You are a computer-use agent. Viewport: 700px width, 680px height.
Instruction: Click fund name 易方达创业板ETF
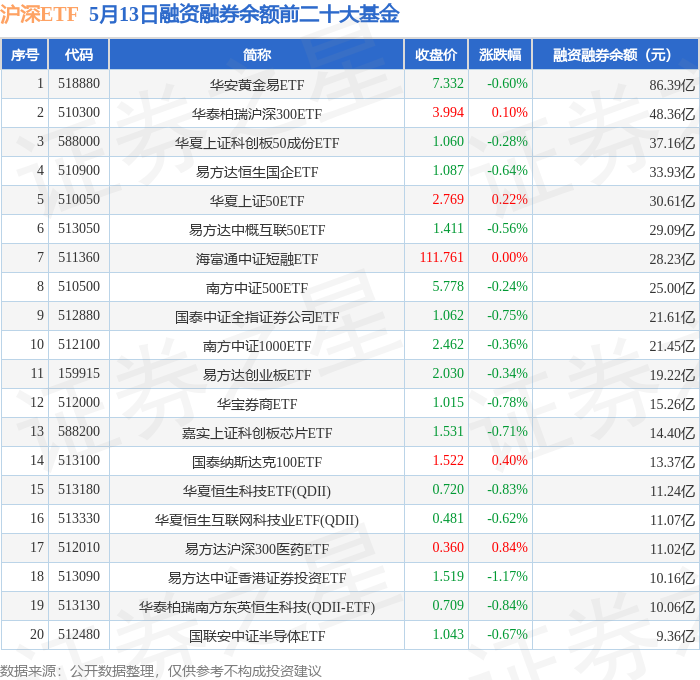pyautogui.click(x=257, y=375)
